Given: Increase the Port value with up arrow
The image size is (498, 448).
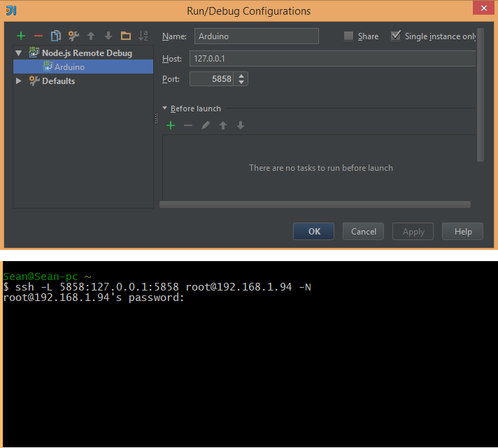Looking at the screenshot, I should 241,76.
